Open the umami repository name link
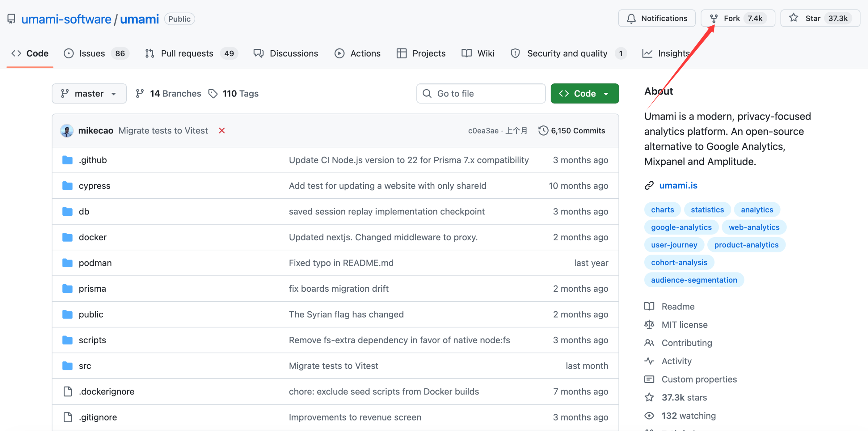This screenshot has height=431, width=868. click(139, 19)
